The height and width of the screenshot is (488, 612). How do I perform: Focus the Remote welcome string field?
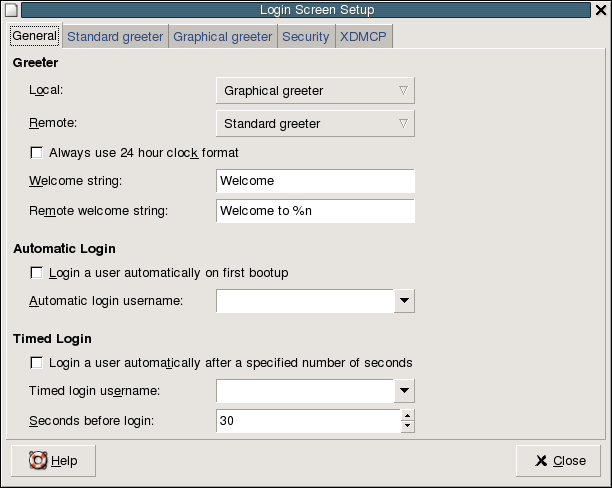[315, 211]
